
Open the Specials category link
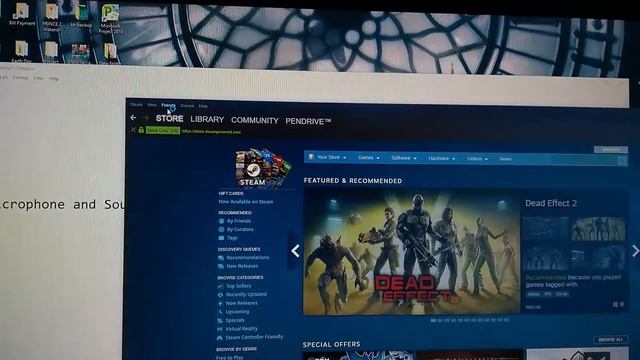235,320
